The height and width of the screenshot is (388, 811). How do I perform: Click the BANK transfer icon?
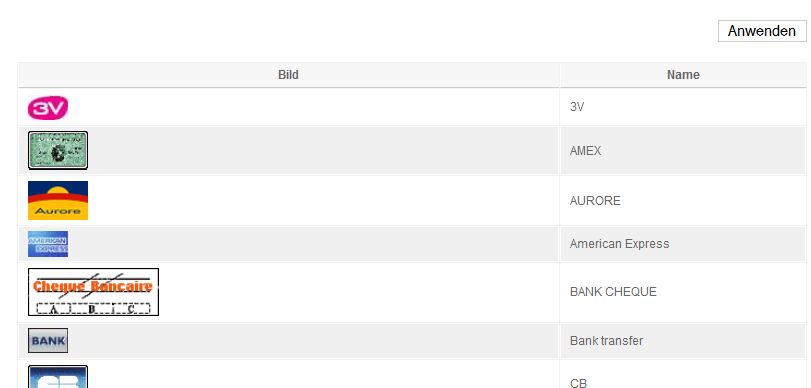48,340
